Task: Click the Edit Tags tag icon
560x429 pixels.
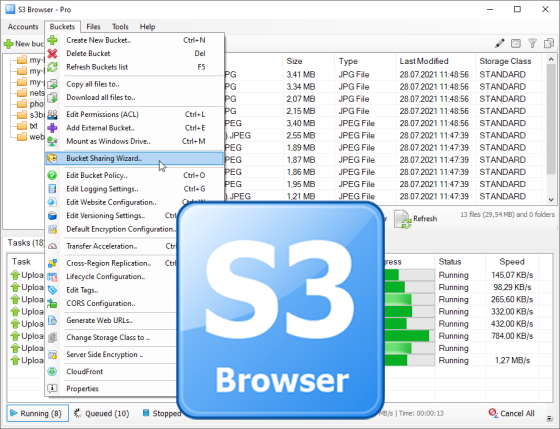Action: click(x=52, y=290)
